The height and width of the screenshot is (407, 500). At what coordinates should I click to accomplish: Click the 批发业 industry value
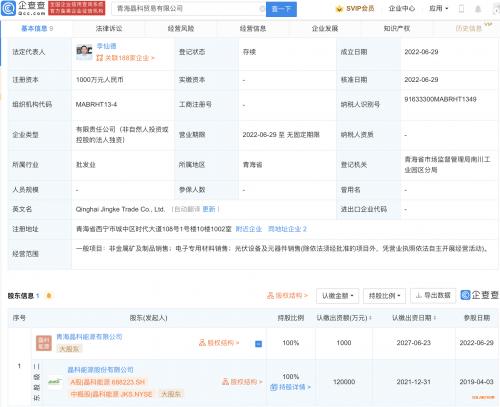[86, 165]
